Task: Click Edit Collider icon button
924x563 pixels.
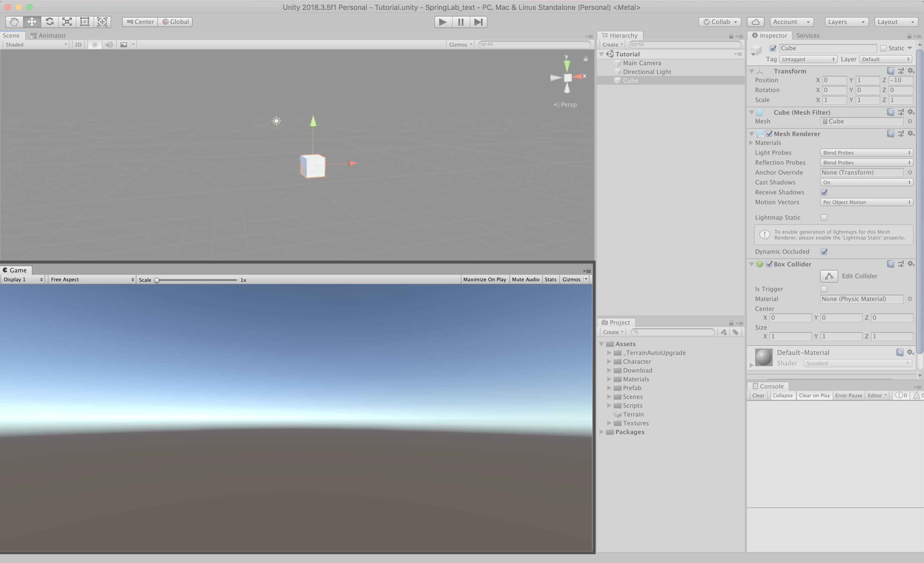Action: (829, 276)
